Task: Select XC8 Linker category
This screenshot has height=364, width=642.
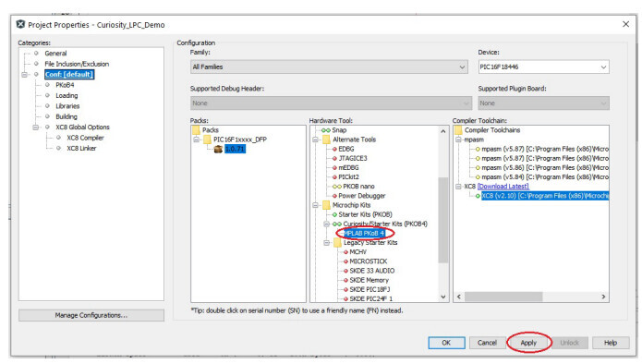Action: (x=81, y=148)
